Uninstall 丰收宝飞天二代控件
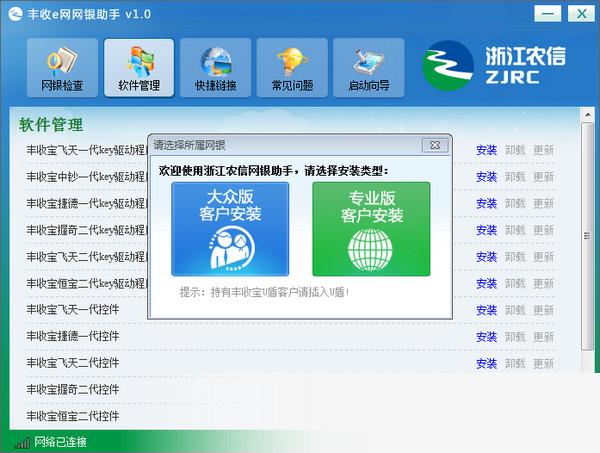Viewport: 600px width, 453px height. 515,363
